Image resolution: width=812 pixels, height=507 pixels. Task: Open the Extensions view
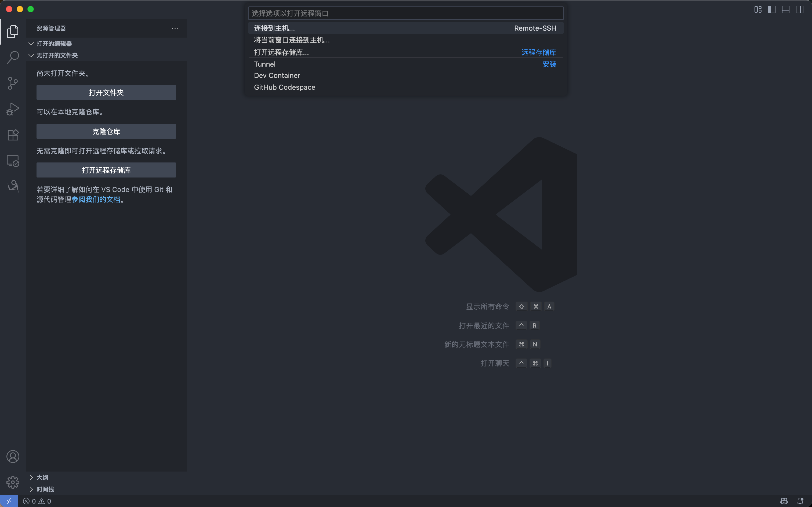click(x=13, y=135)
